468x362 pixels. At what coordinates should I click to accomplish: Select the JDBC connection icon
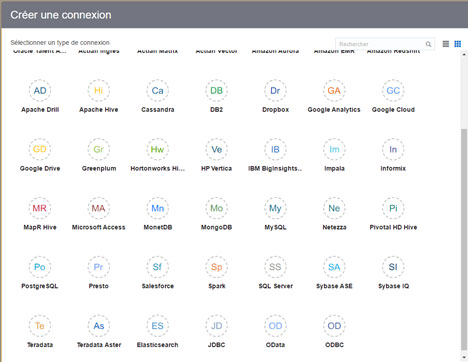pyautogui.click(x=217, y=326)
